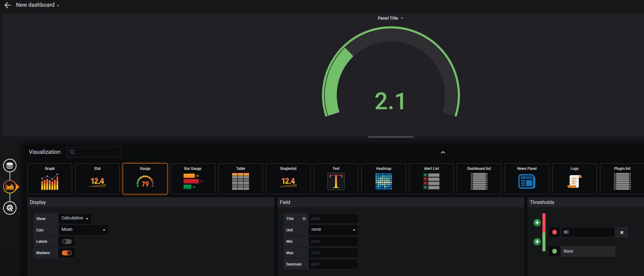Open the Calc Mean dropdown
The height and width of the screenshot is (276, 644).
pos(83,230)
